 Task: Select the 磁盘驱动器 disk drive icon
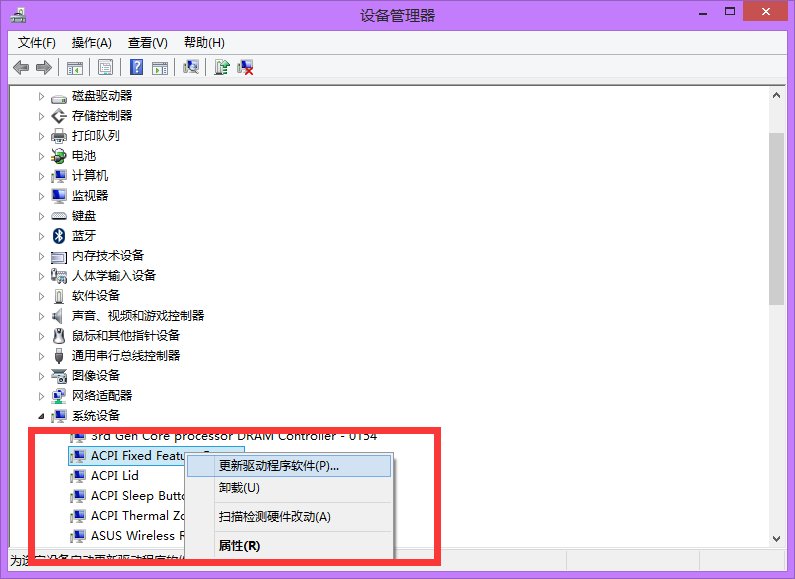pos(59,96)
